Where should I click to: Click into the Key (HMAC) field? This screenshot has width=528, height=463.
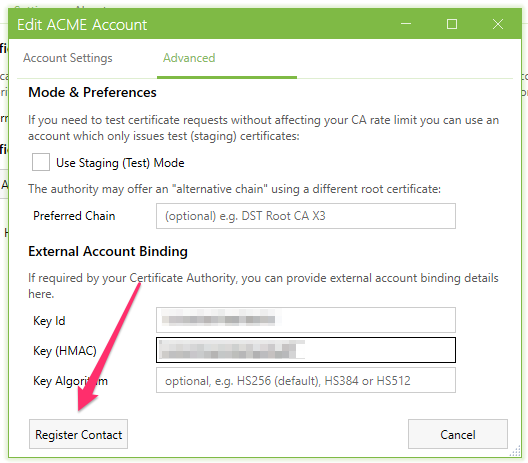(x=306, y=350)
